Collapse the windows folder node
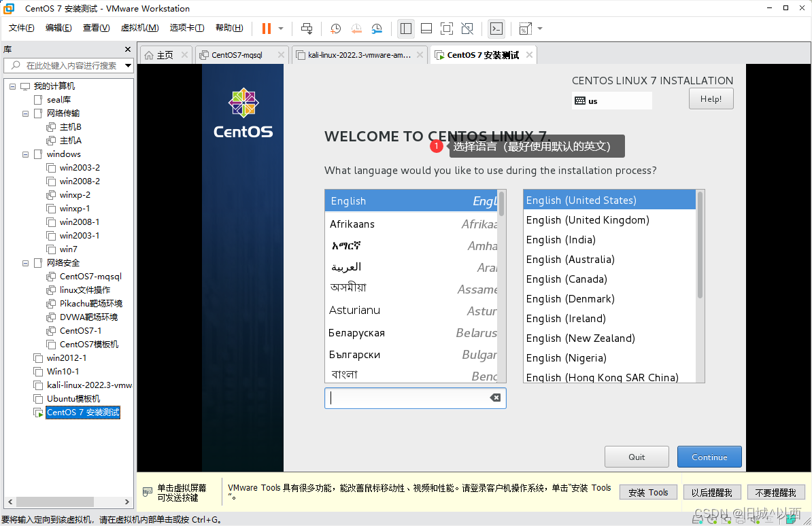Screen dimensions: 812x526 (25, 154)
